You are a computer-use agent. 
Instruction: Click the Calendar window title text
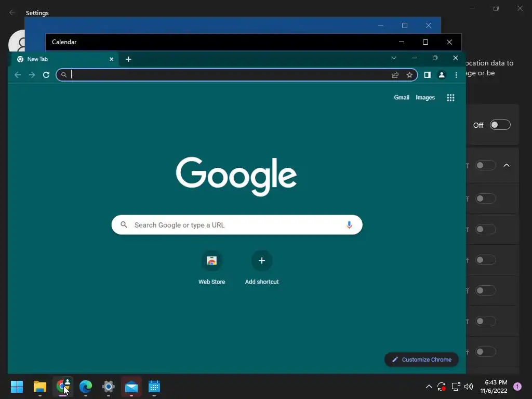pyautogui.click(x=64, y=42)
